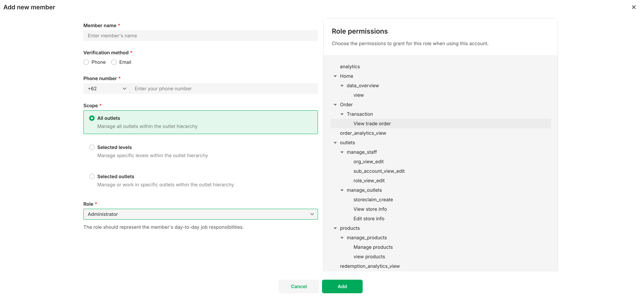
Task: Close the Add new member dialog
Action: click(633, 7)
